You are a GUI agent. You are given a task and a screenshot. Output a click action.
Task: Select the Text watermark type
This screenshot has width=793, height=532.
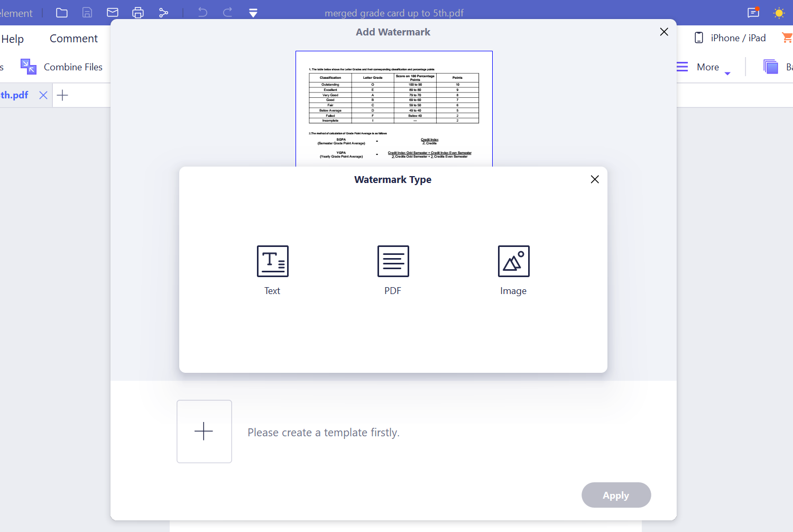272,270
